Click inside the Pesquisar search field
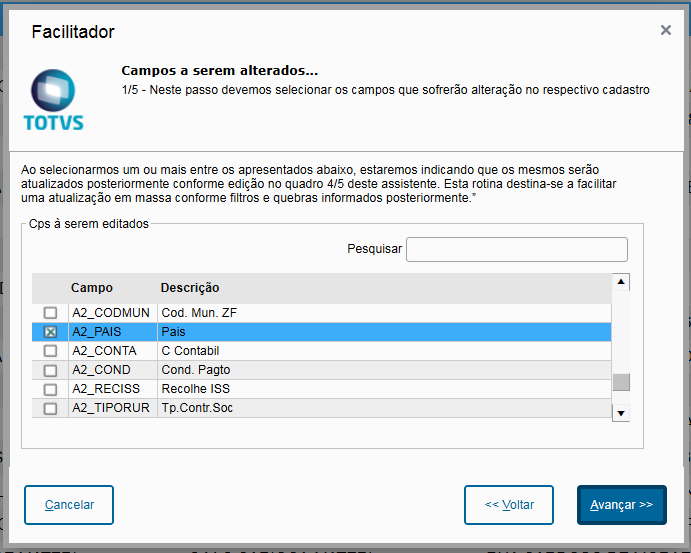The height and width of the screenshot is (553, 691). point(516,249)
